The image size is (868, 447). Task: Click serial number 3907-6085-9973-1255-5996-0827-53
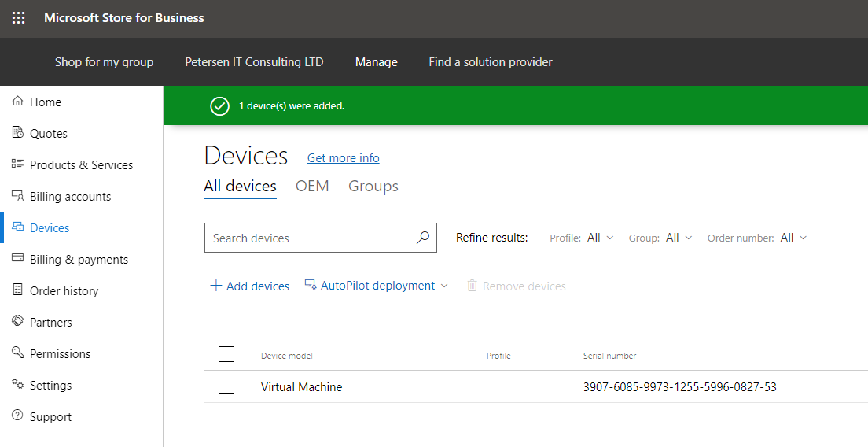tap(680, 386)
